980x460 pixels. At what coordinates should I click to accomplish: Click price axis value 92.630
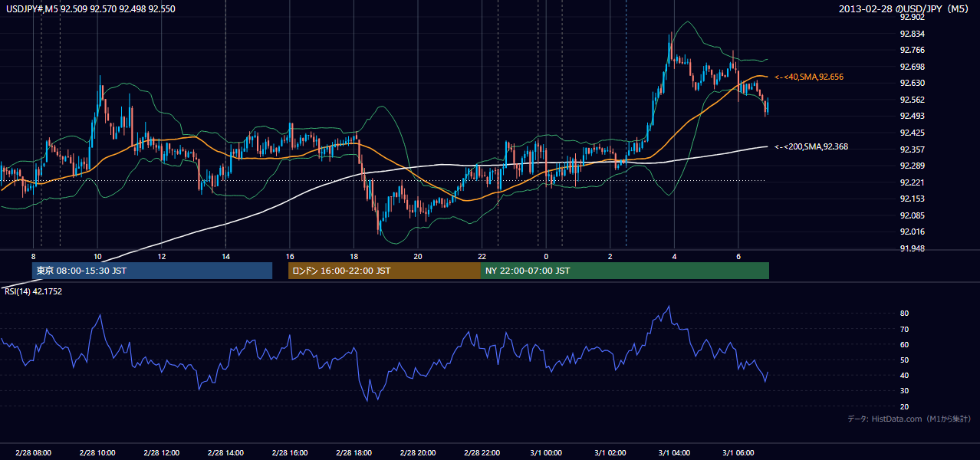click(913, 83)
